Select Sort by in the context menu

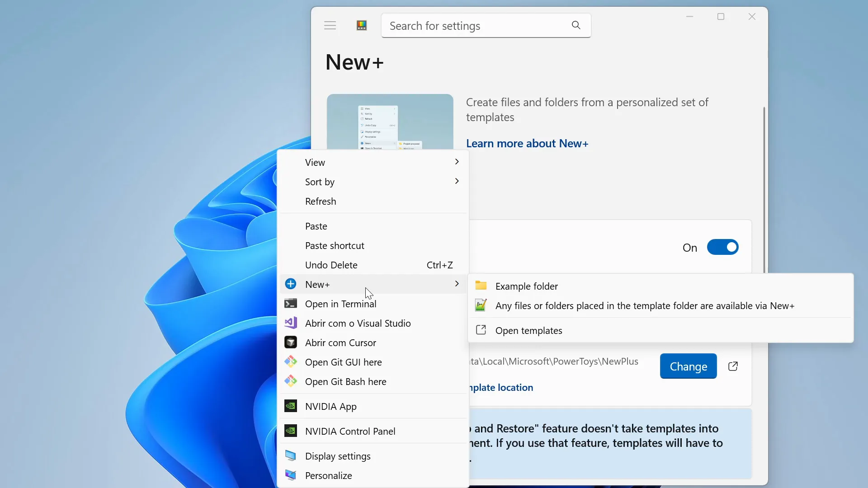373,182
